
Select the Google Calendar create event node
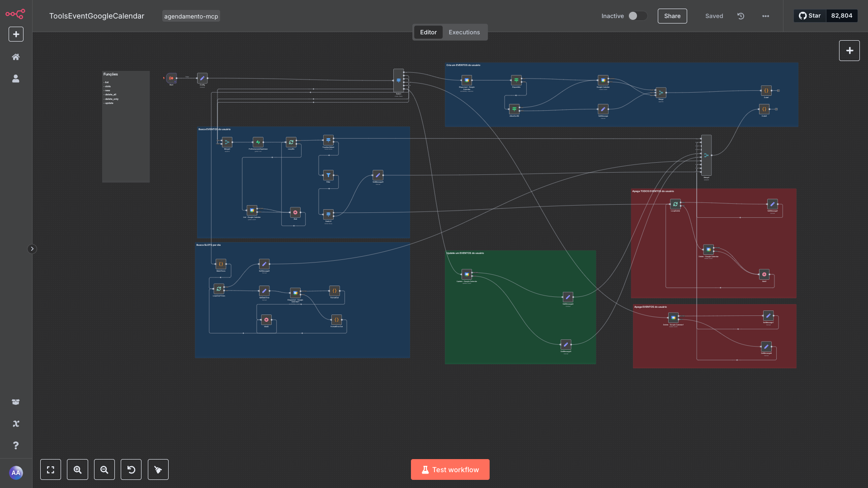coord(603,80)
